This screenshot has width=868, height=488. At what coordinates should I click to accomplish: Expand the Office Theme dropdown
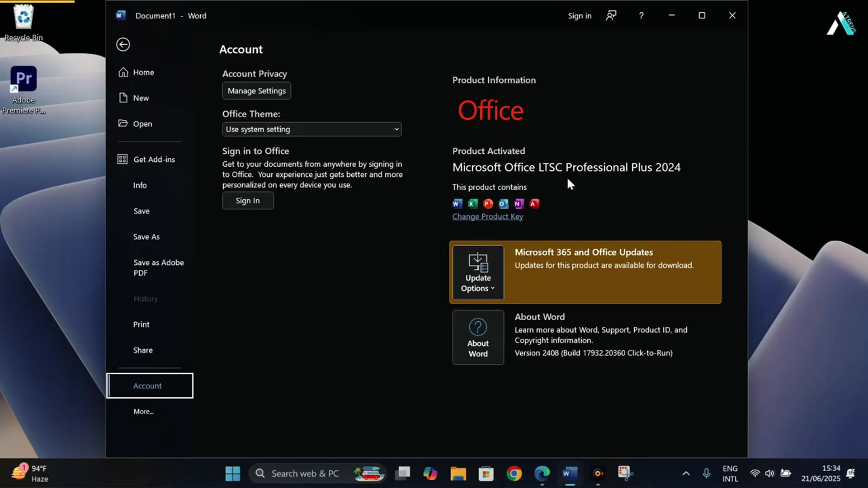pyautogui.click(x=312, y=129)
